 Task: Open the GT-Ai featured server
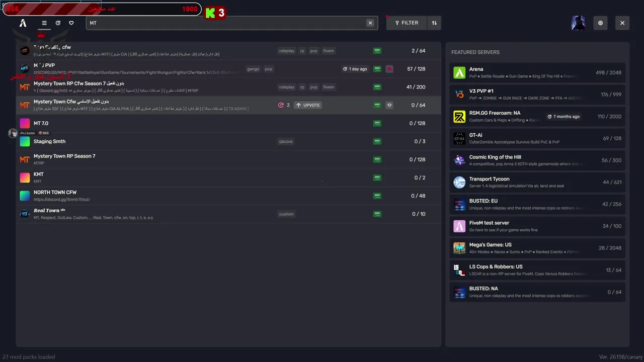(537, 138)
